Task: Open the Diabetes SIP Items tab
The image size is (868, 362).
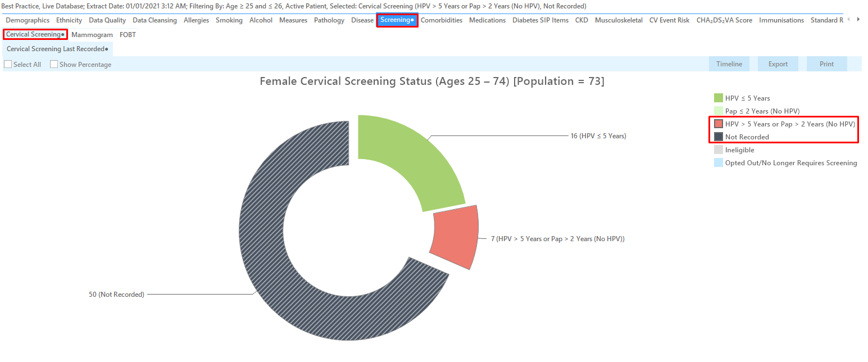Action: 540,20
